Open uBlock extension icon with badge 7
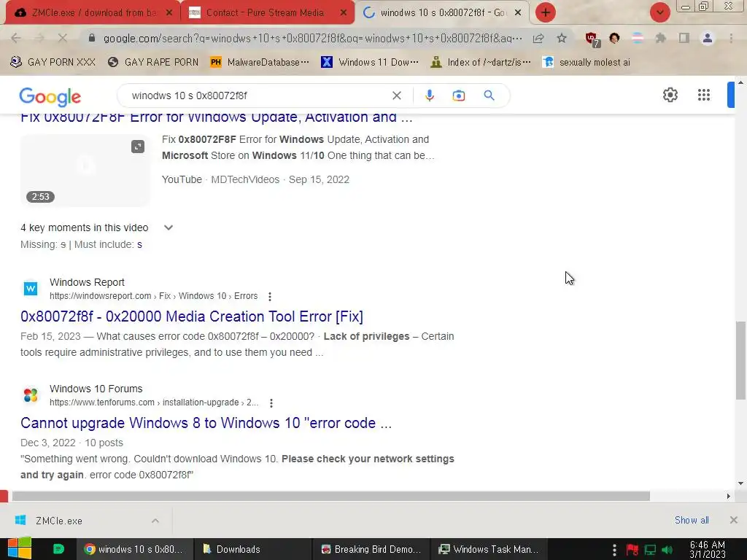 (592, 39)
